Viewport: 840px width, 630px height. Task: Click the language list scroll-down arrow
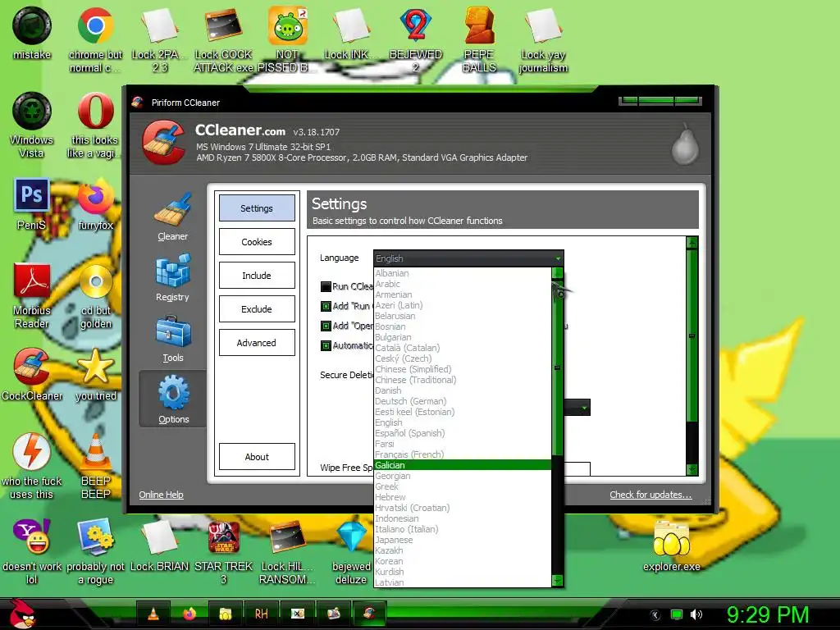click(x=557, y=581)
